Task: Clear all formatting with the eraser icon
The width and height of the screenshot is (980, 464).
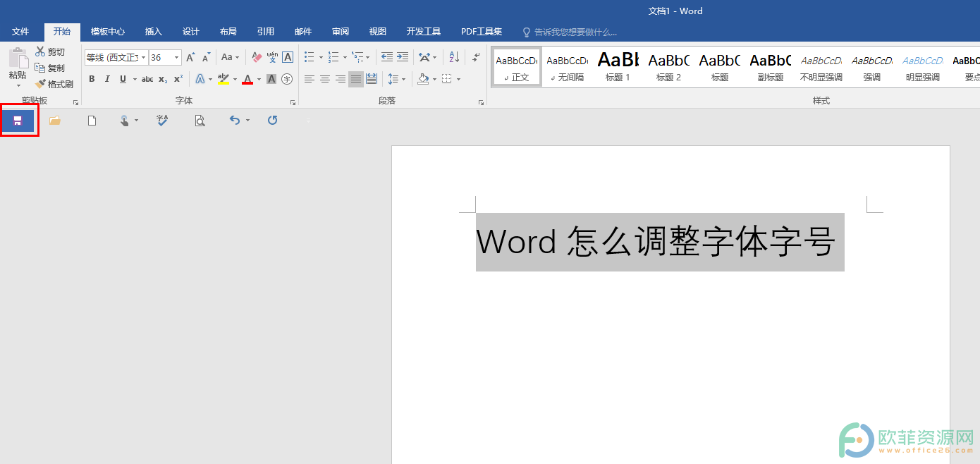Action: click(x=257, y=57)
